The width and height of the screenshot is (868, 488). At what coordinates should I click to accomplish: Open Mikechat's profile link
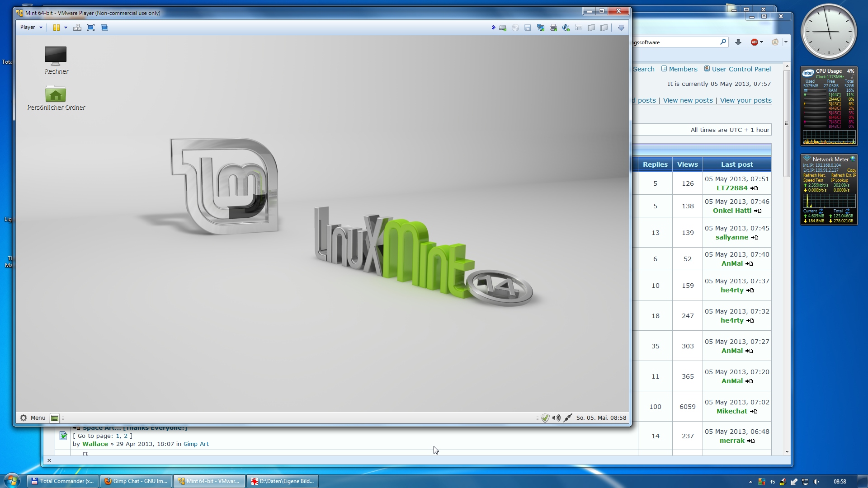pyautogui.click(x=732, y=411)
